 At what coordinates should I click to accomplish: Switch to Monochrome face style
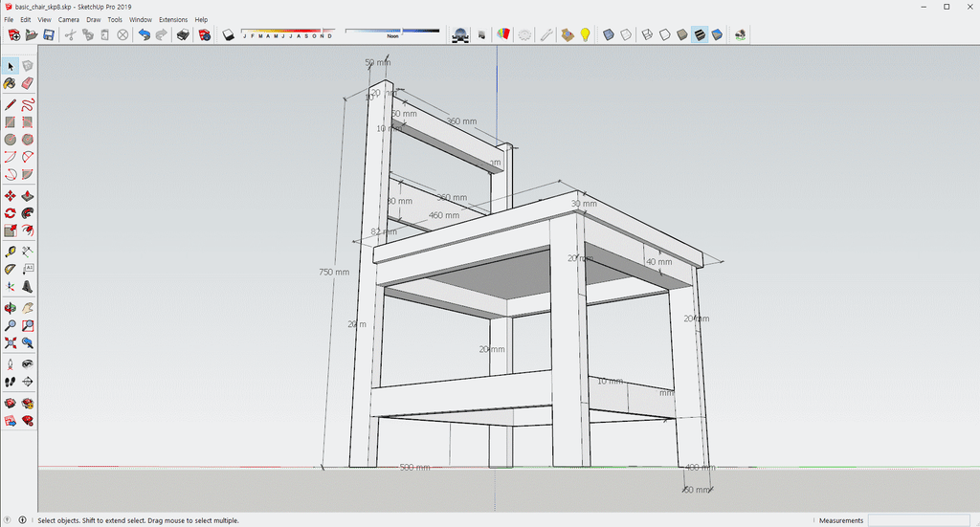tap(717, 35)
